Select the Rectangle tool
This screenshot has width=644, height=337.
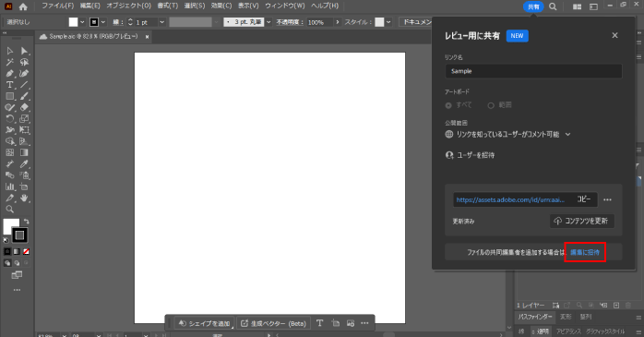tap(10, 96)
